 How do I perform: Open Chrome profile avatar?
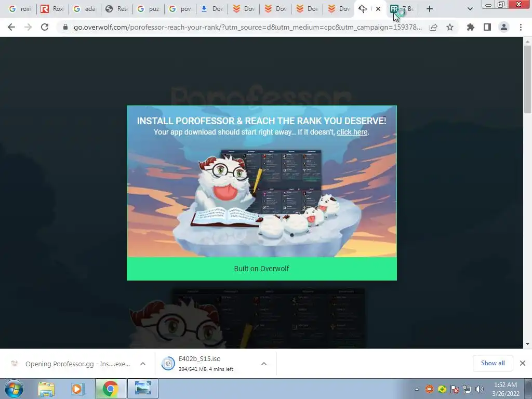click(x=504, y=27)
